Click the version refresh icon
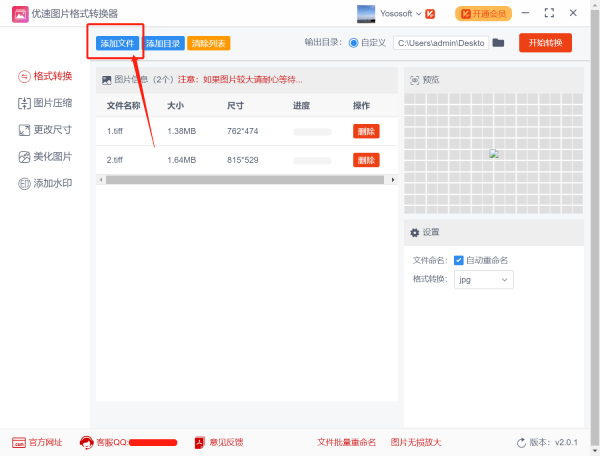Screen dimensions: 600x456 click(521, 443)
